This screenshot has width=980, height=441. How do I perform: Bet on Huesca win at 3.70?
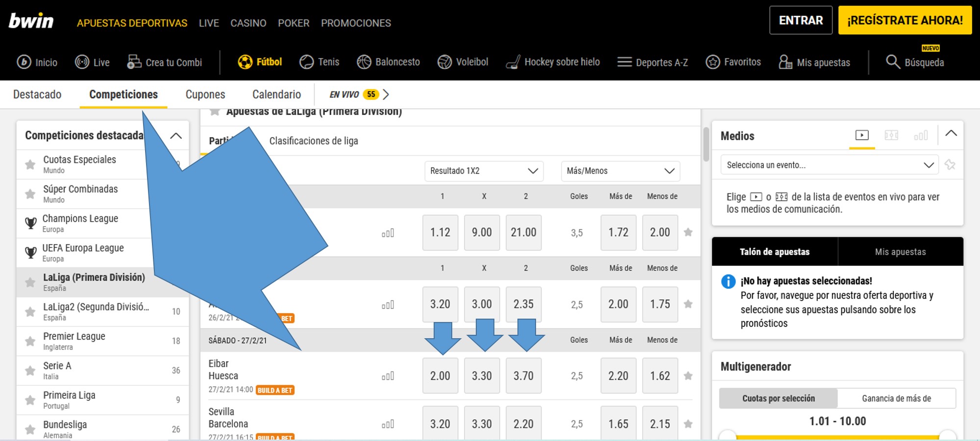(x=524, y=376)
